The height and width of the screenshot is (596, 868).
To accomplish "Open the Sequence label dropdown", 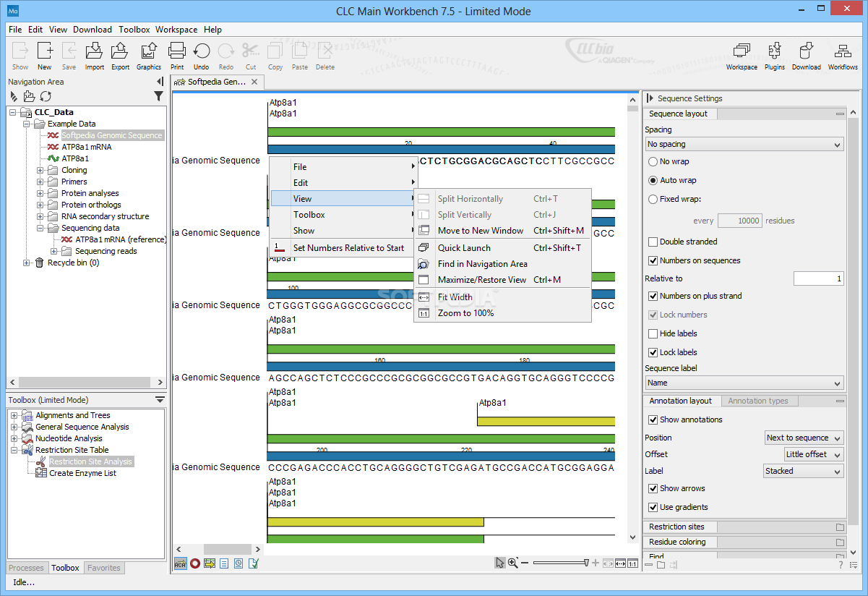I will pos(744,383).
